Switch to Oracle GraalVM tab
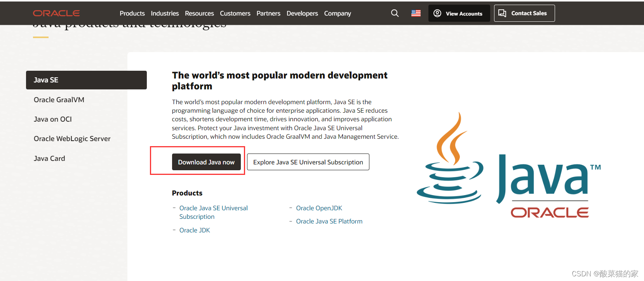 click(59, 100)
